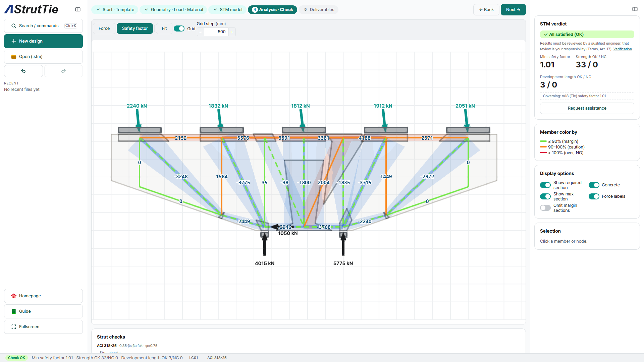Select the top chord member labeled 4188
This screenshot has width=644, height=362.
point(365,138)
